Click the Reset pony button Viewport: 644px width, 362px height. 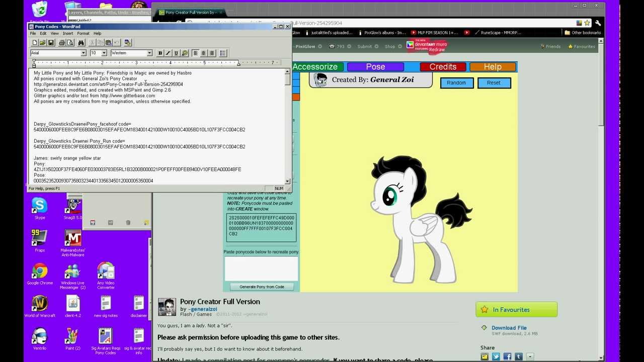pos(494,82)
